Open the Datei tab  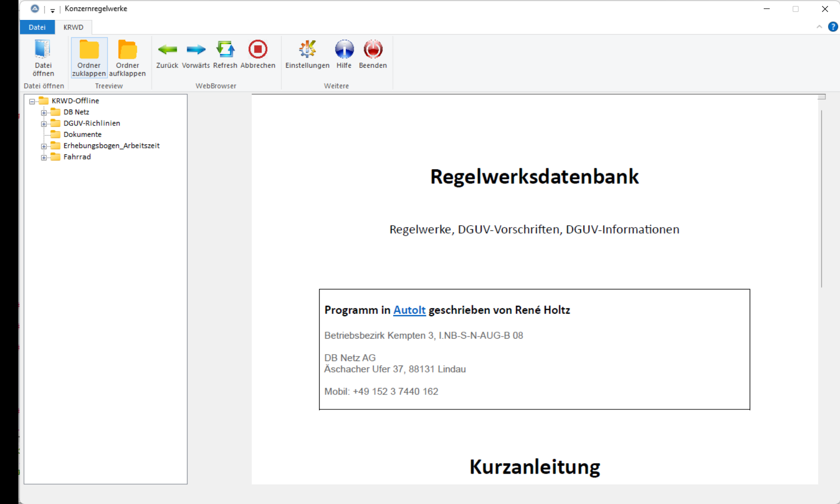pyautogui.click(x=37, y=27)
